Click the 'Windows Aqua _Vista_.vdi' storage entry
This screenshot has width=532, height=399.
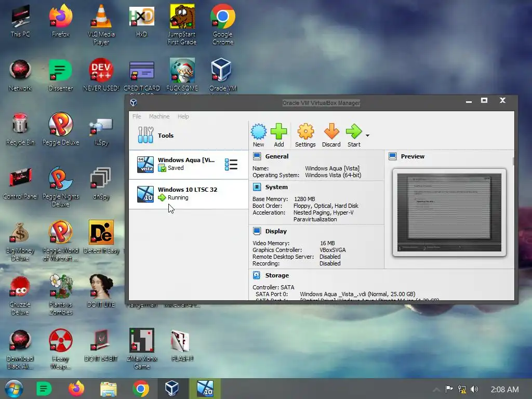[x=357, y=294]
